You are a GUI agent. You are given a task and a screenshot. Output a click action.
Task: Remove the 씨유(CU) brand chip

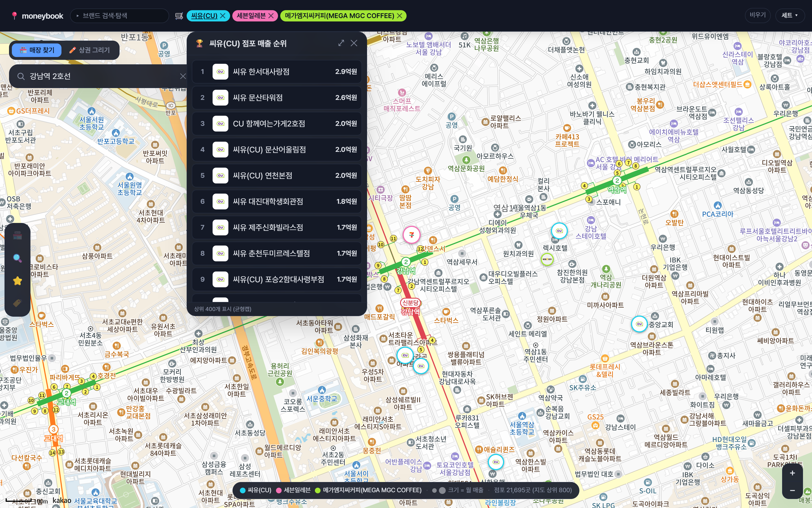[223, 16]
